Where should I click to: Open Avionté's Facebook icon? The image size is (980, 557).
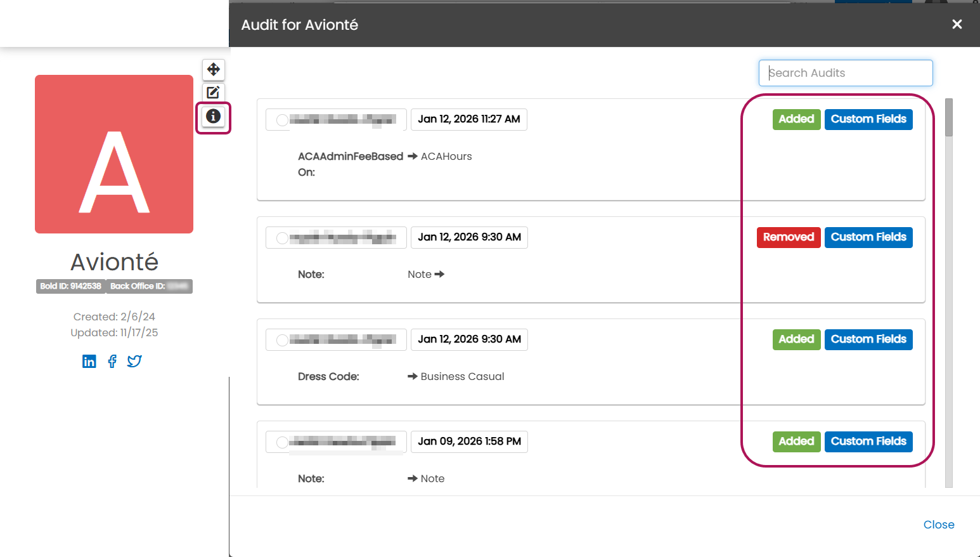pos(112,362)
